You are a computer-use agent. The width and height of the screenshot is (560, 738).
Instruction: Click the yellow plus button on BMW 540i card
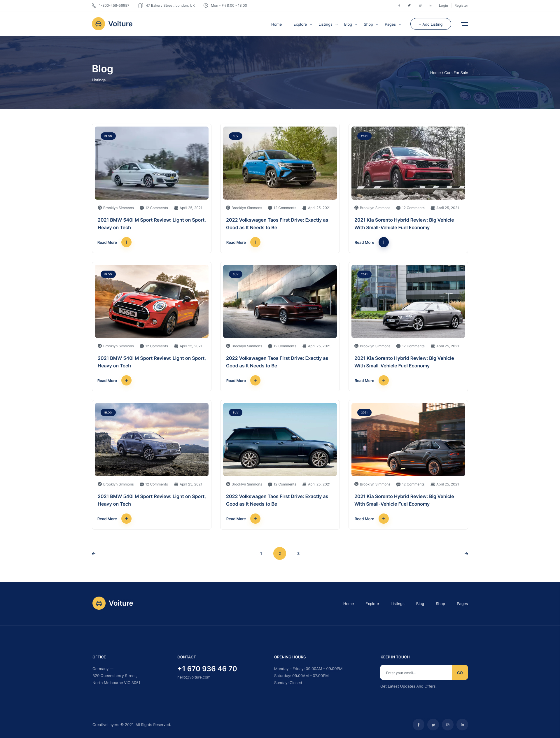[x=127, y=242]
